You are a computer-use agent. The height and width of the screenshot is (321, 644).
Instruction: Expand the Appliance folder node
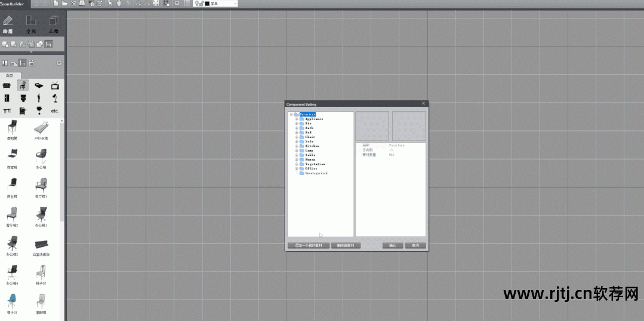point(297,119)
